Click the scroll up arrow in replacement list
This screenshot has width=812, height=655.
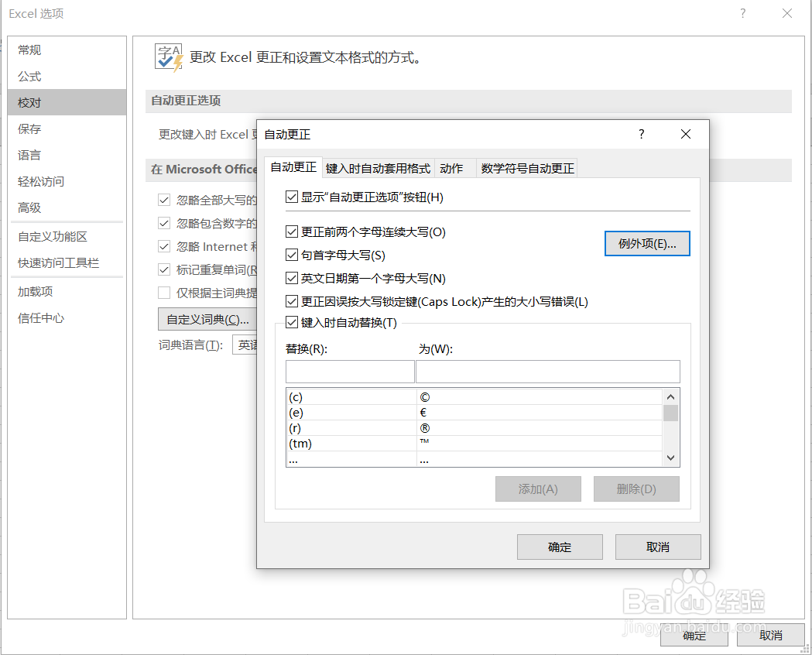point(670,396)
